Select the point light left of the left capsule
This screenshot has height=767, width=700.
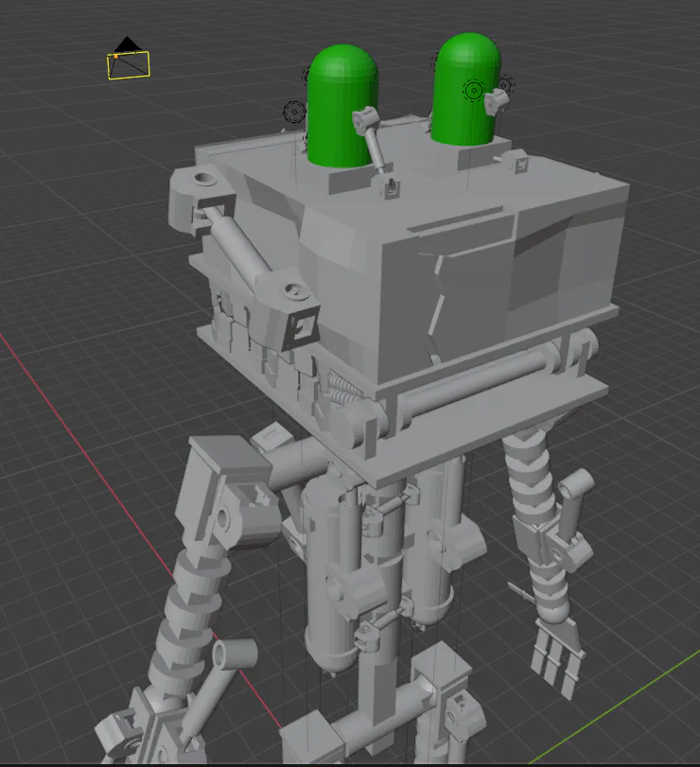click(x=294, y=112)
